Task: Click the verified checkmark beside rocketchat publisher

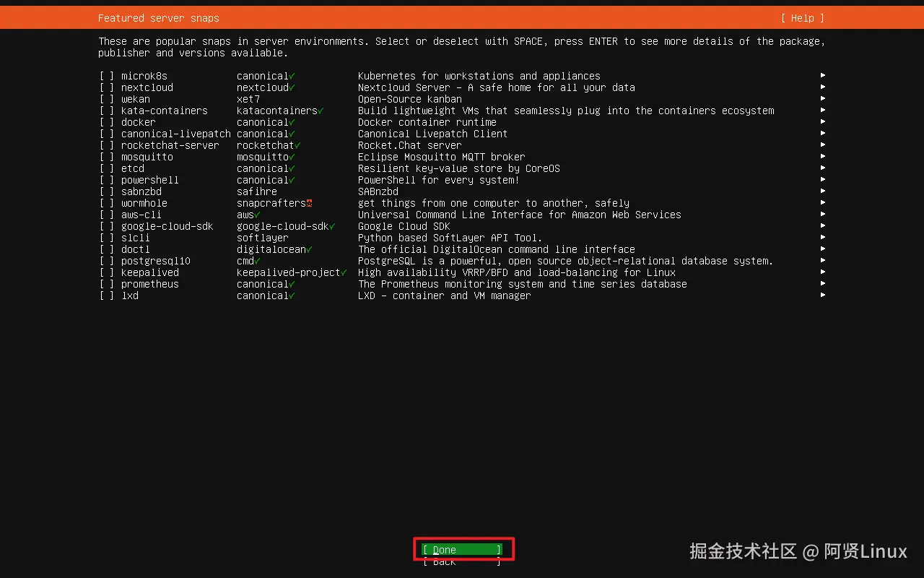Action: [x=297, y=145]
